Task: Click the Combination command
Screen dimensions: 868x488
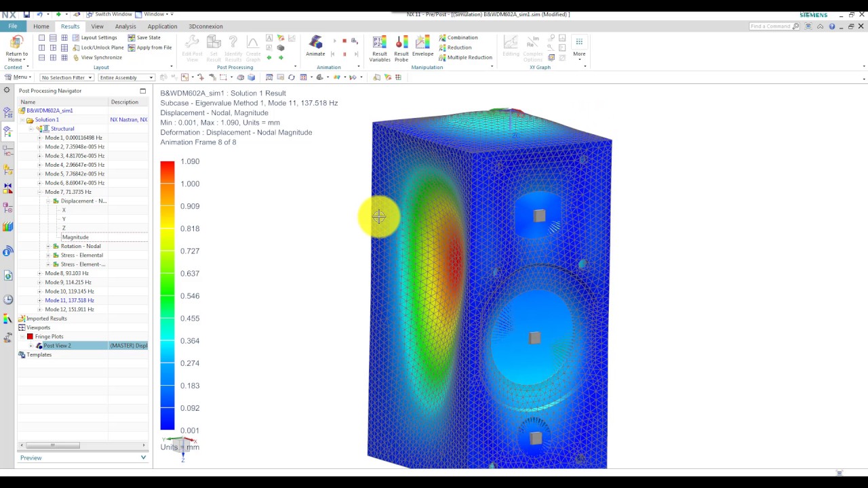Action: 458,38
